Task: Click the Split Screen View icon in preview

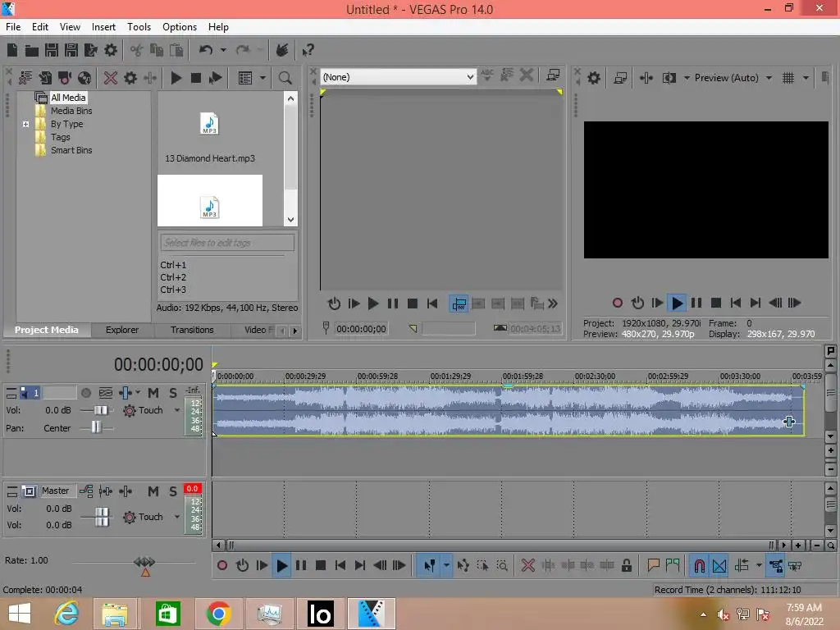Action: 669,78
